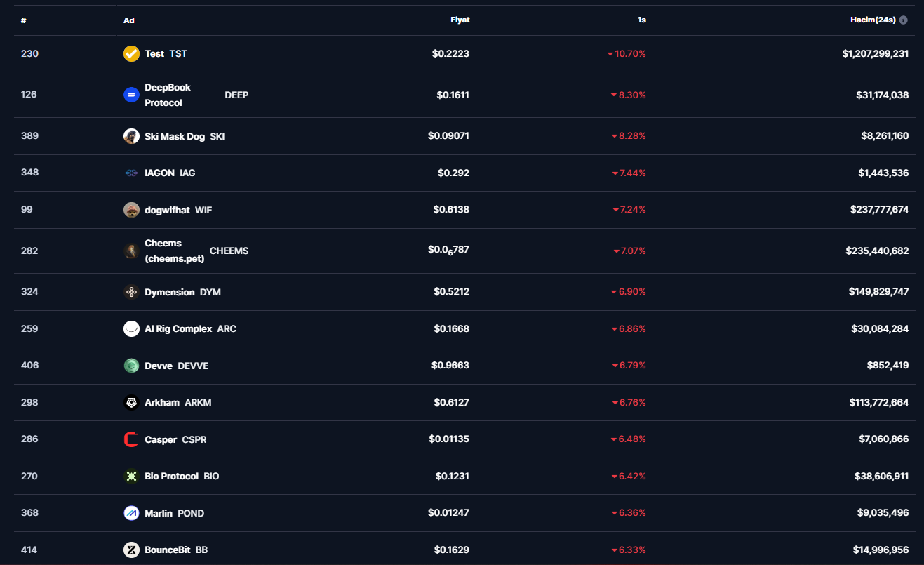Open the Devve DEVVE coin link
Viewport: 924px width, 565px height.
159,366
